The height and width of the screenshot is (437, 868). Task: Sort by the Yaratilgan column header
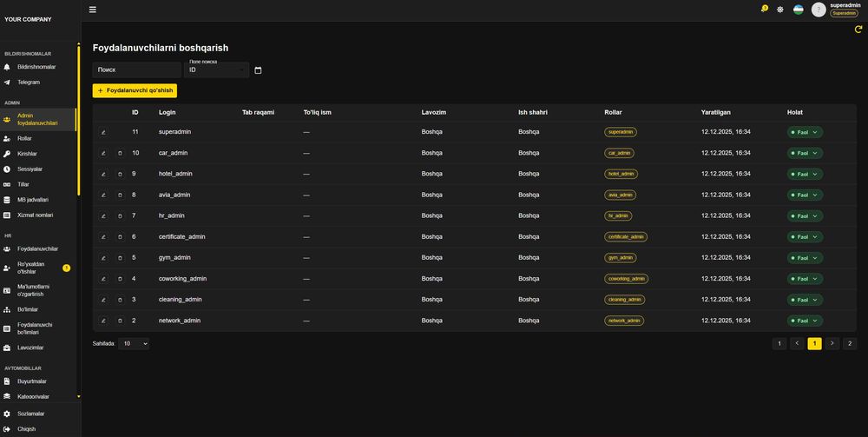click(x=716, y=112)
